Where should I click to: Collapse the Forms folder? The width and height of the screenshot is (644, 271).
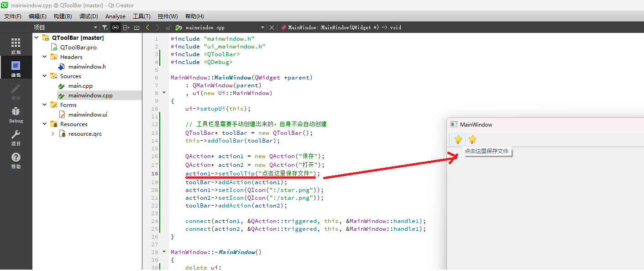(x=45, y=105)
